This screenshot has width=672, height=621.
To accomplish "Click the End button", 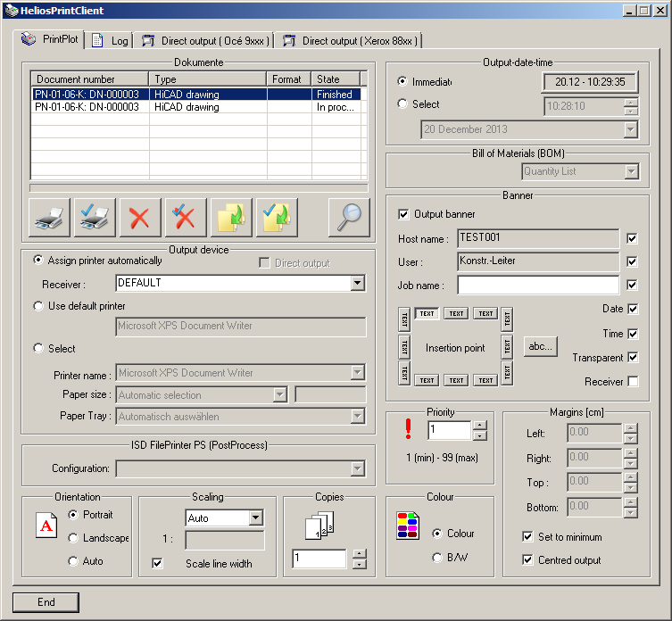I will [46, 602].
